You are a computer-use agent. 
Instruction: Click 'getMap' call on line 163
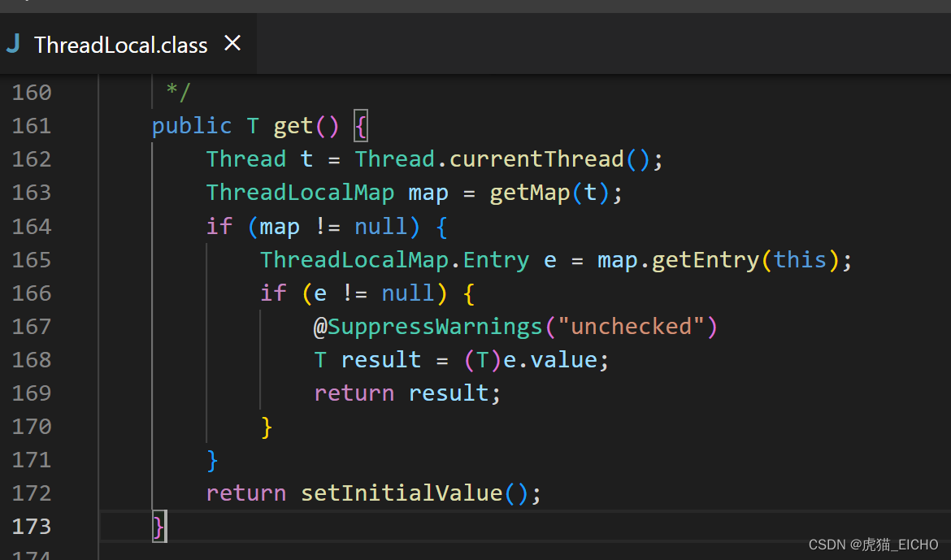[529, 193]
